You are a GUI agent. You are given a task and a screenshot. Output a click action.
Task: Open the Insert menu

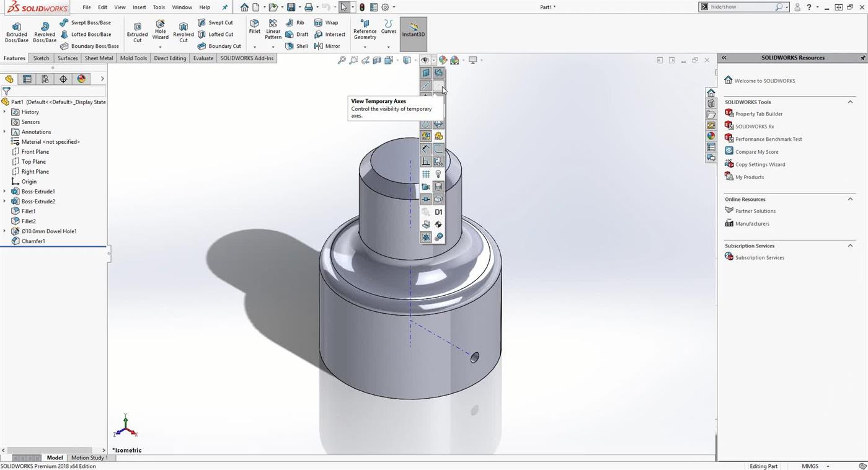[139, 7]
